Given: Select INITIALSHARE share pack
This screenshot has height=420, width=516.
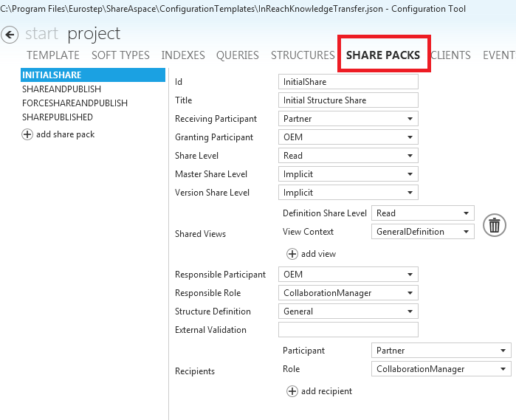Looking at the screenshot, I should coord(93,75).
